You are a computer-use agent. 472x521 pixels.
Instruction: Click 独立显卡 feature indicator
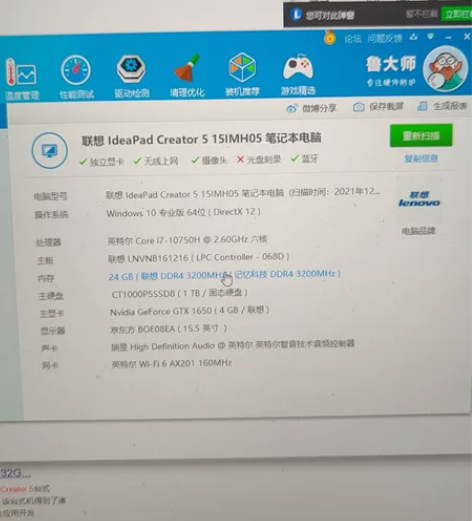(102, 162)
